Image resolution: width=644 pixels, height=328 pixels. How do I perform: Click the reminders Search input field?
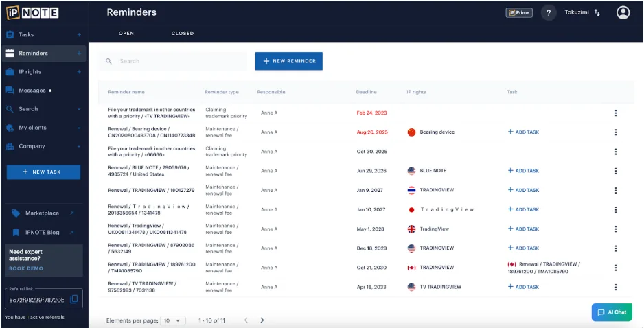coord(179,61)
